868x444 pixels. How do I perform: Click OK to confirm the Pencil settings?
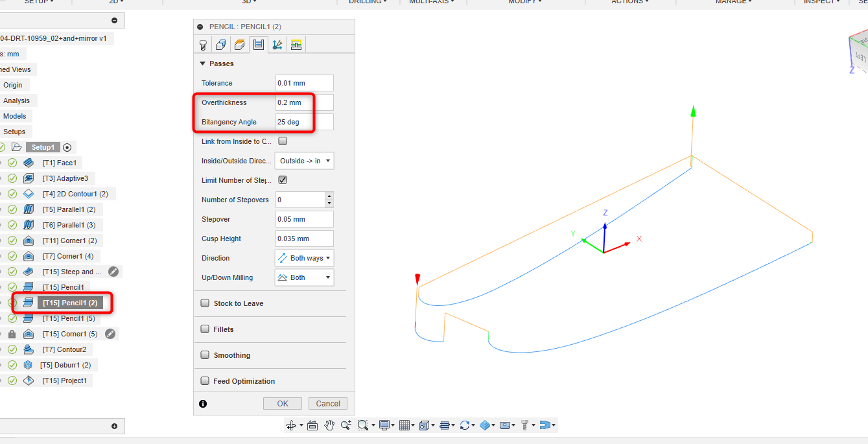pyautogui.click(x=282, y=403)
